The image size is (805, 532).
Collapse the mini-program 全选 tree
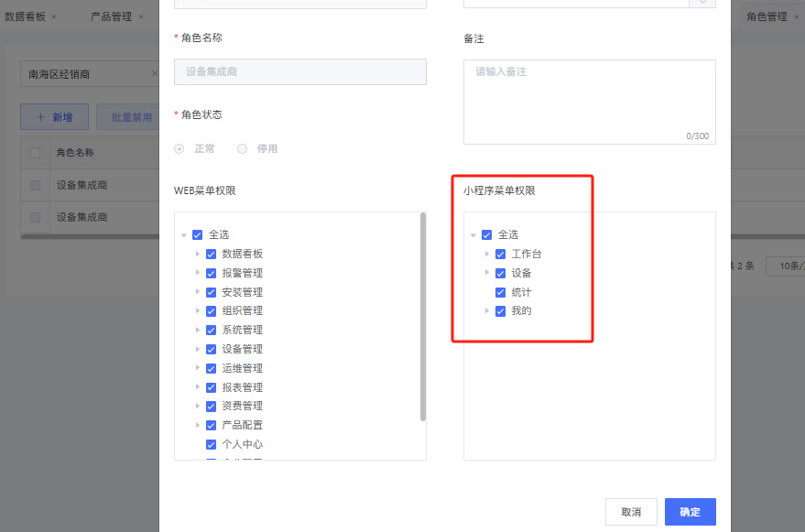473,235
